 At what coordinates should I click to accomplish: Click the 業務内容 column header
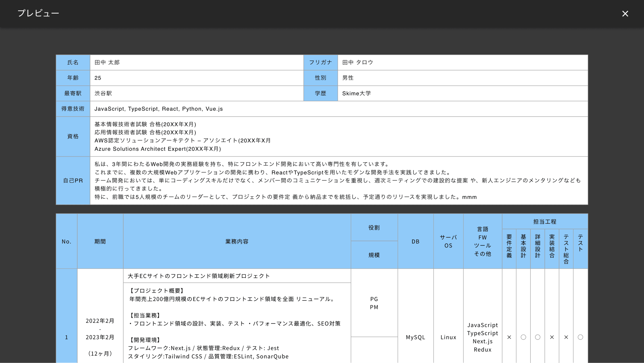tap(237, 241)
